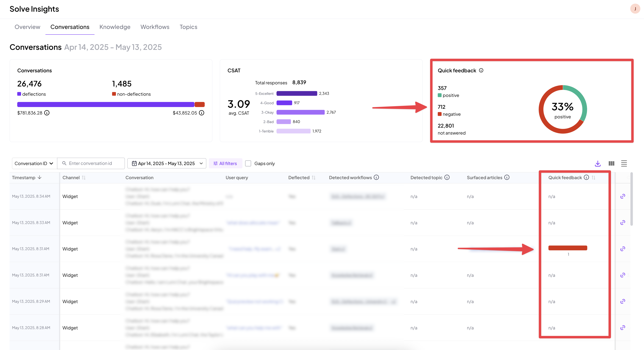The height and width of the screenshot is (350, 644).
Task: Click the Conversation column header
Action: (x=139, y=177)
